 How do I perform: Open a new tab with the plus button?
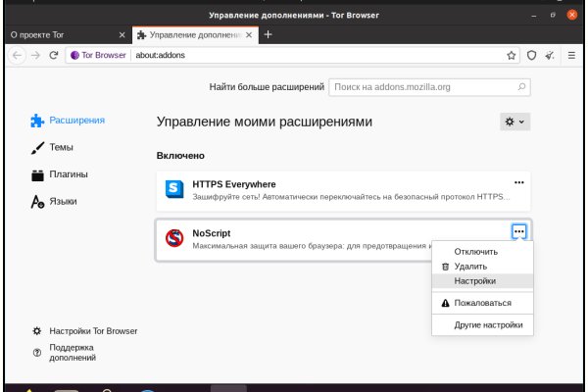click(269, 34)
